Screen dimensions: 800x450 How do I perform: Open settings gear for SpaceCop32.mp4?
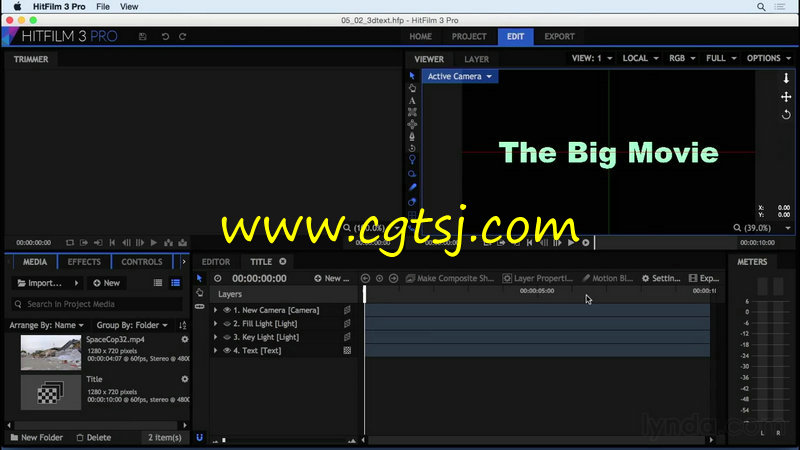tap(185, 339)
